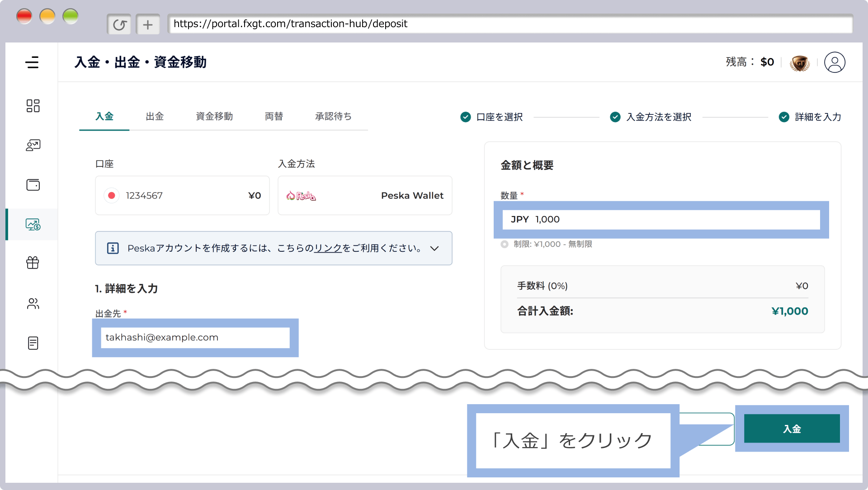
Task: Click the 手数料 (0%) fee row
Action: (662, 286)
